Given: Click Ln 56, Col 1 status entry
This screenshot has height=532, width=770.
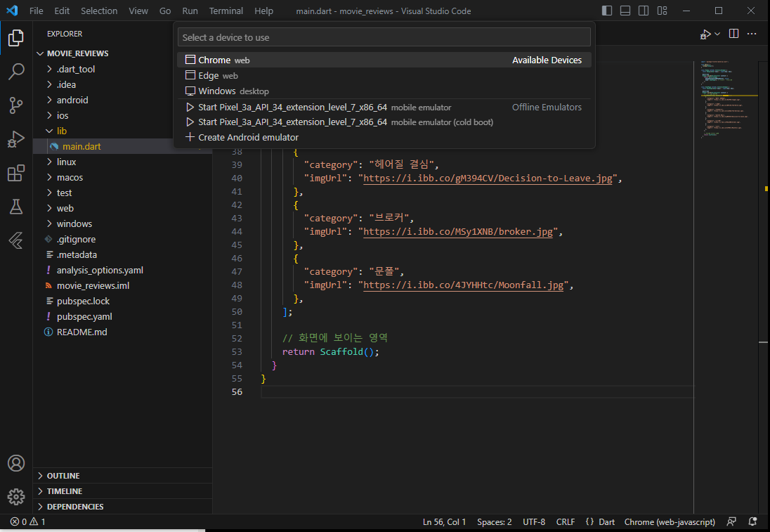Looking at the screenshot, I should [x=445, y=521].
